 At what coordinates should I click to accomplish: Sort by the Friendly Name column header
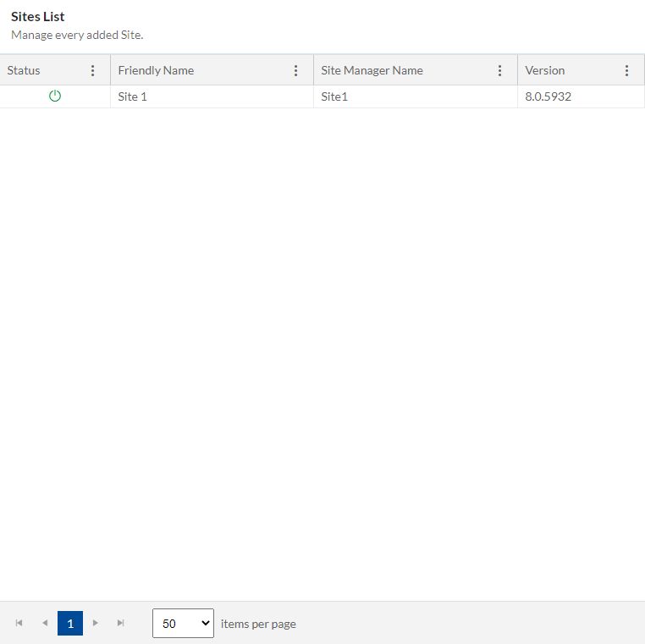156,71
